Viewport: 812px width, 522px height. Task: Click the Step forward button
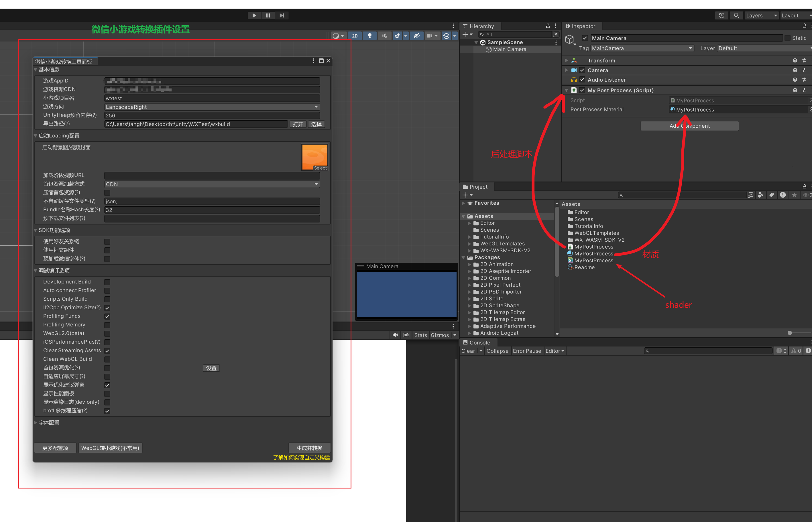(x=282, y=15)
